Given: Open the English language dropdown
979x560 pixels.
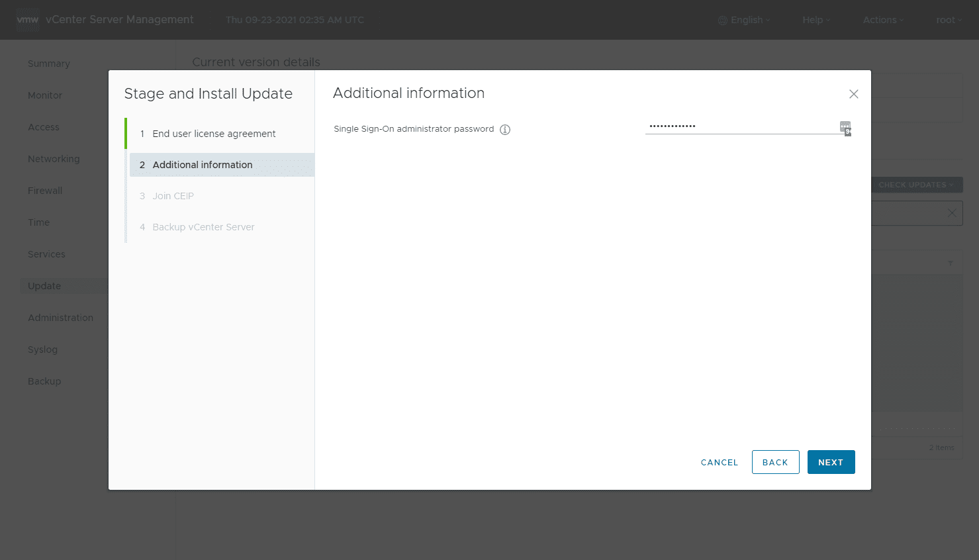Looking at the screenshot, I should click(745, 20).
